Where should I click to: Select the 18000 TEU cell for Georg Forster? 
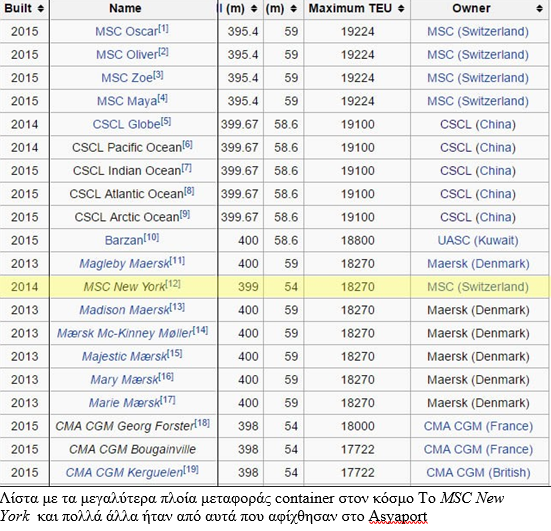pyautogui.click(x=358, y=426)
